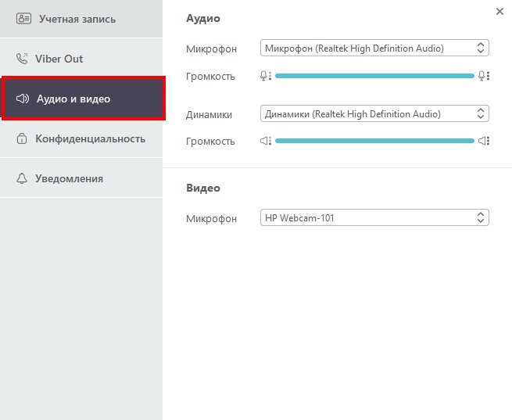512x420 pixels.
Task: Click the high microphone volume icon
Action: [484, 76]
